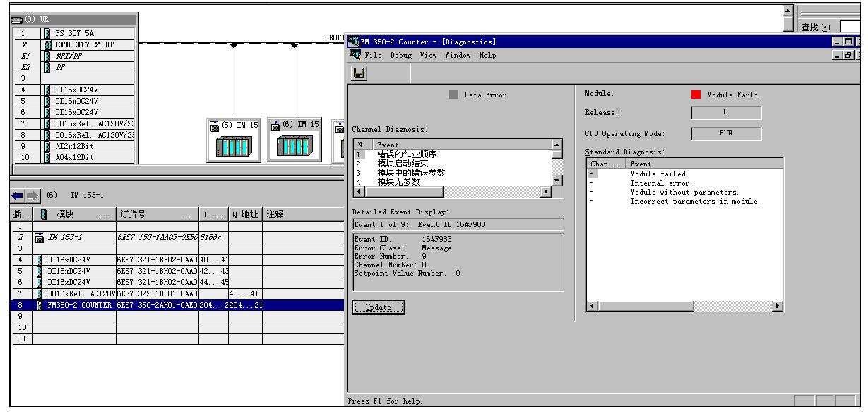Click the Update button
The image size is (868, 412).
pos(379,308)
